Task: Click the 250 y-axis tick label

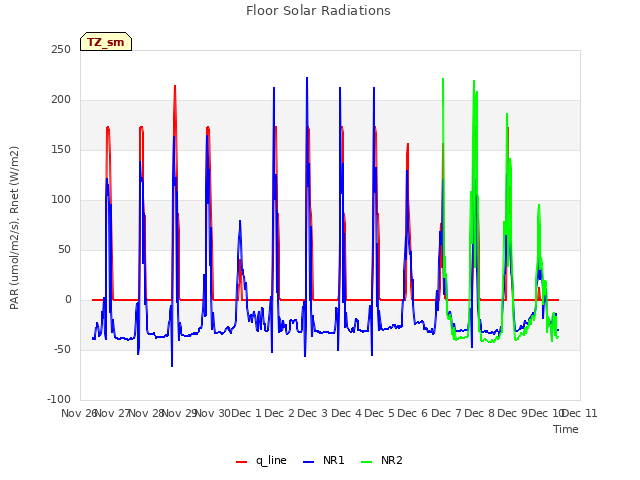Action: [61, 49]
